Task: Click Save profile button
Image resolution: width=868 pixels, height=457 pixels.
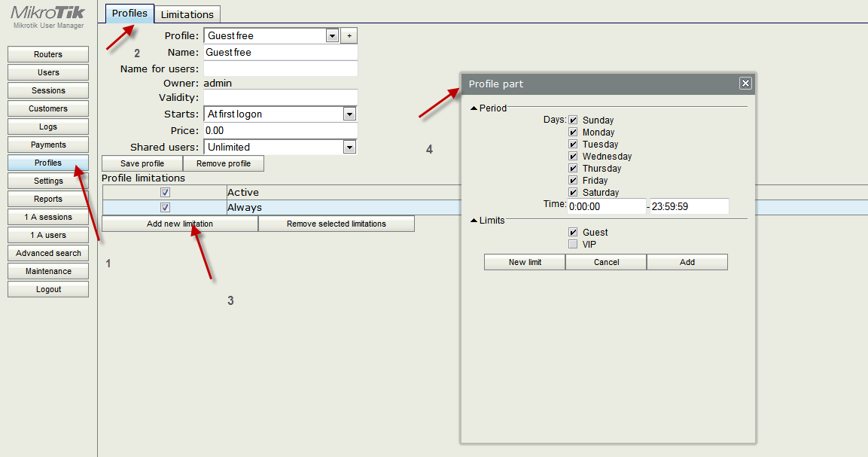Action: pyautogui.click(x=142, y=163)
